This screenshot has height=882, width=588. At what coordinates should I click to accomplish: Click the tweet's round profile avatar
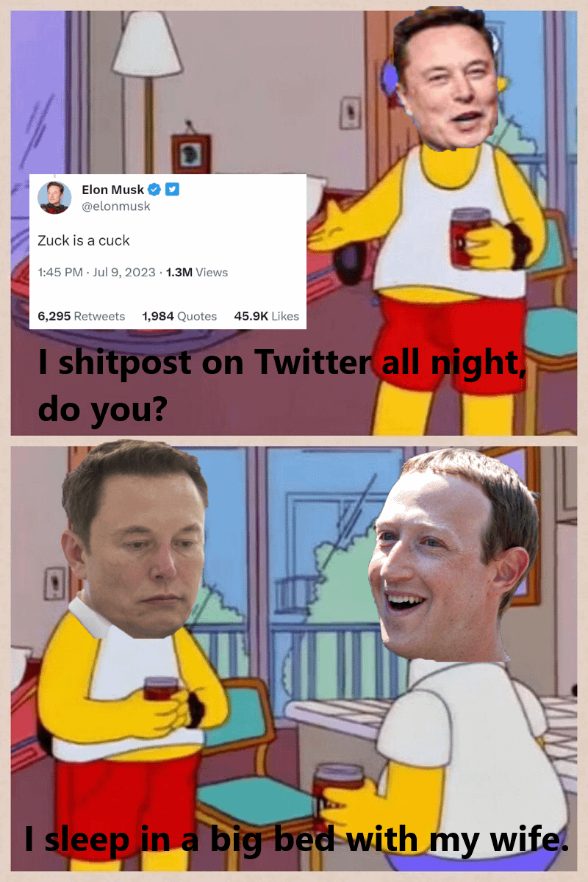[55, 198]
